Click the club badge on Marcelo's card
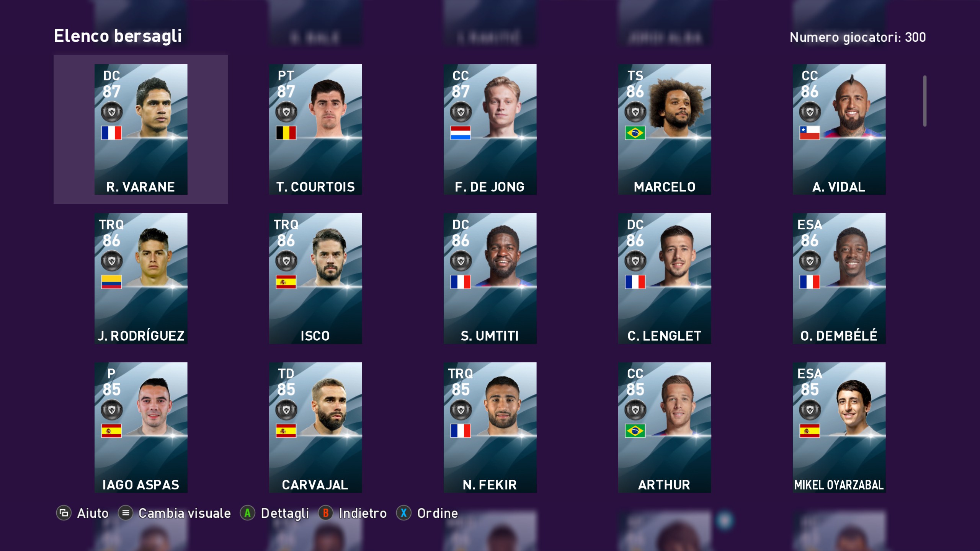 click(x=635, y=112)
